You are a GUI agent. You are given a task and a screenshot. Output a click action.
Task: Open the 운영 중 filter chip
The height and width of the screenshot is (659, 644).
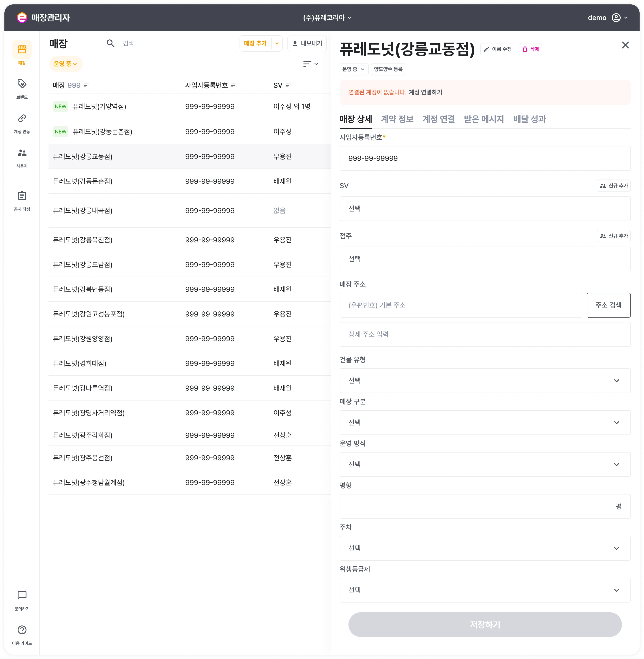click(x=66, y=64)
